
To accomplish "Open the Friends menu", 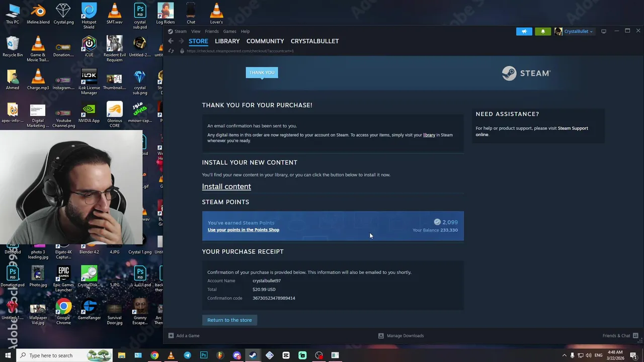I will coord(212,31).
